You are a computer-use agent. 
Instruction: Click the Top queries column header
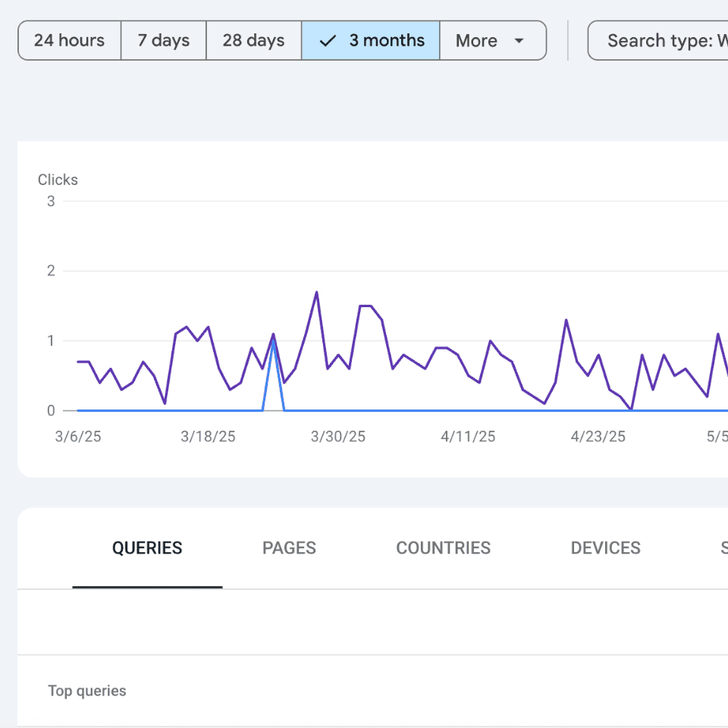point(87,691)
